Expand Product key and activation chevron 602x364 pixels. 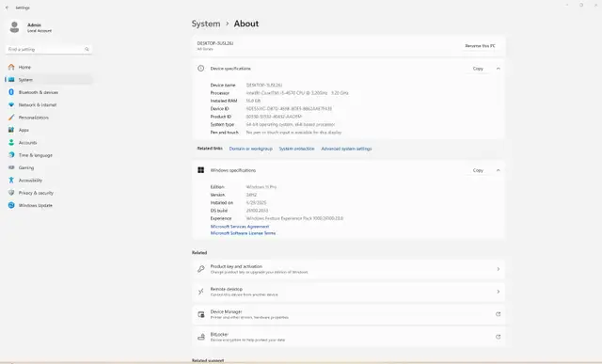tap(498, 269)
